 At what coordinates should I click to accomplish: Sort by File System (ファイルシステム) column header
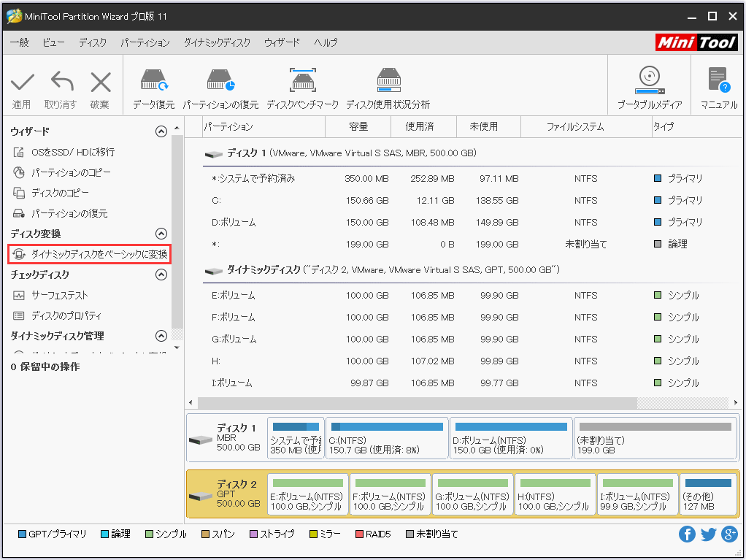tap(586, 126)
